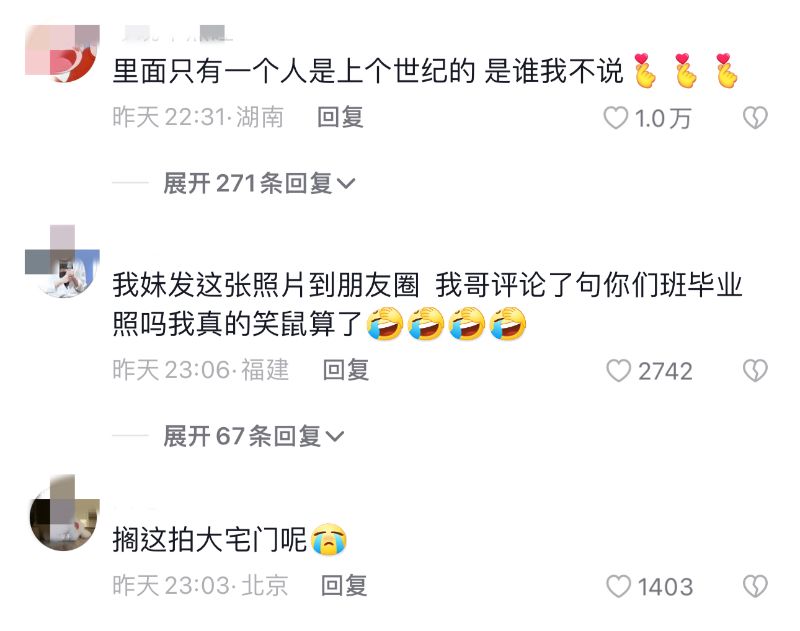Like the Beijing comment with 1403 likes
Screen dimensions: 800x631
click(x=618, y=586)
